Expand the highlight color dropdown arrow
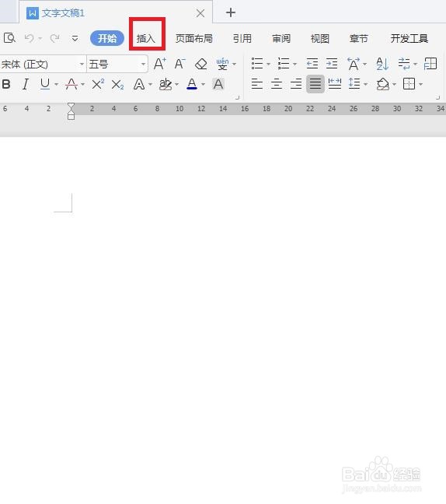The height and width of the screenshot is (504, 446). pyautogui.click(x=176, y=85)
